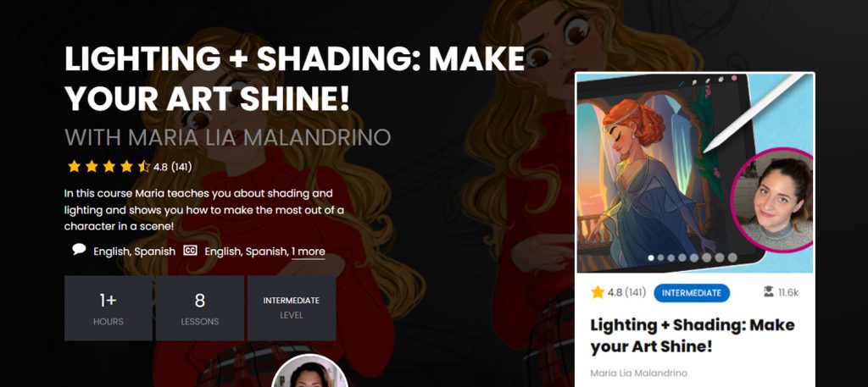Click the speech bubble audio-language icon
The width and height of the screenshot is (868, 387).
tap(79, 250)
